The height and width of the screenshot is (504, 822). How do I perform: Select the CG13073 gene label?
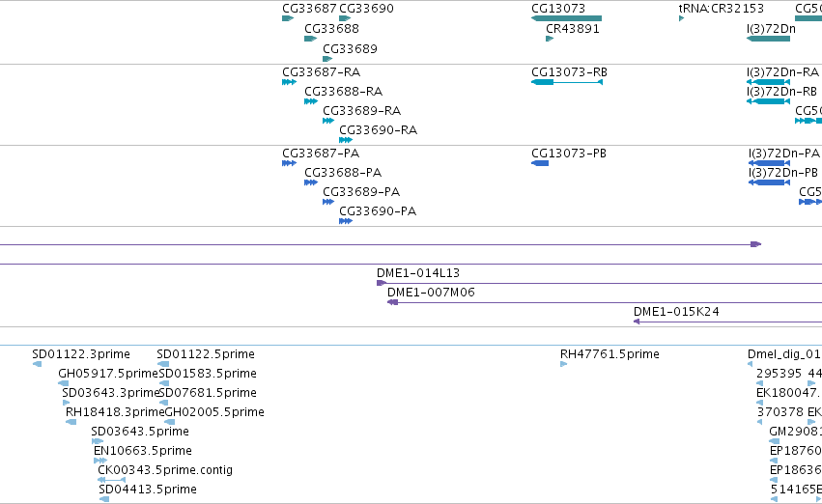558,9
